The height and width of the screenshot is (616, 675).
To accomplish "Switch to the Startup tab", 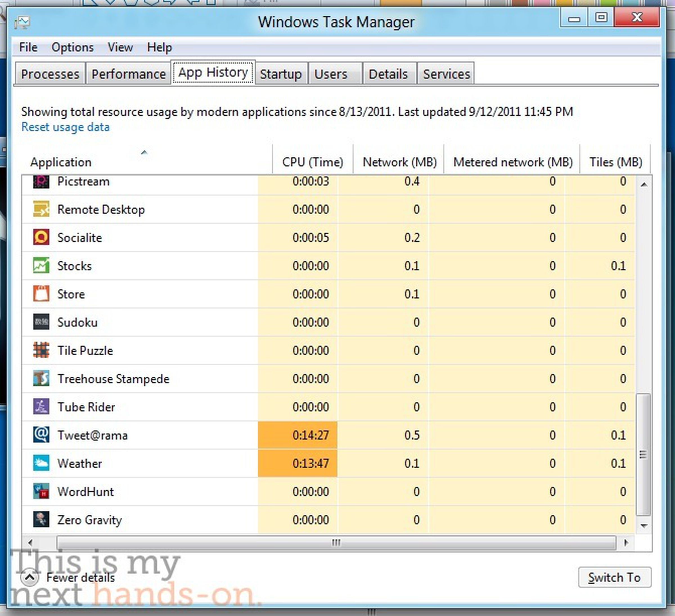I will pyautogui.click(x=281, y=74).
